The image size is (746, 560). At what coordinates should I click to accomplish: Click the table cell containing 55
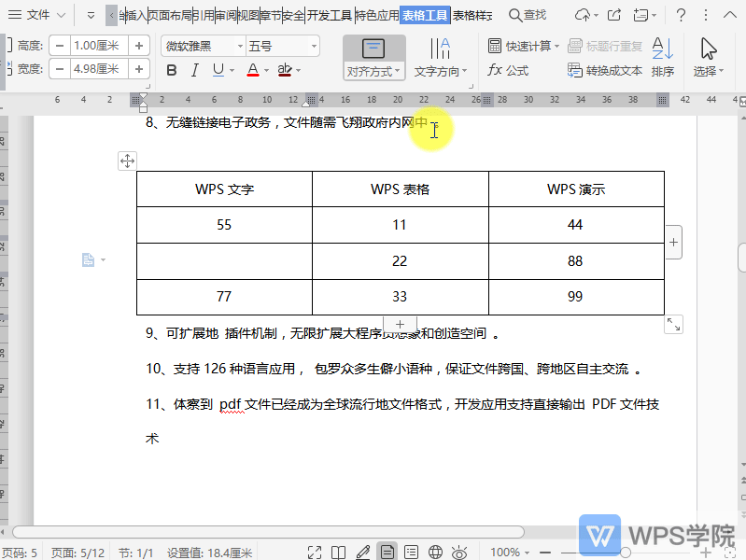225,225
